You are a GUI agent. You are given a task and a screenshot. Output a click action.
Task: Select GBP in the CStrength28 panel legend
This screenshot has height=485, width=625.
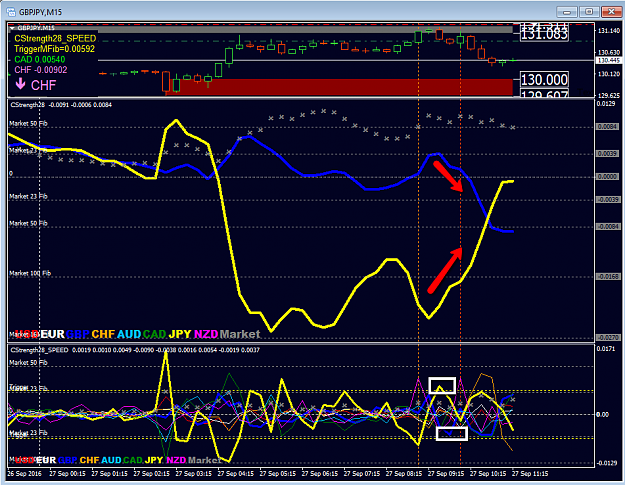click(77, 334)
